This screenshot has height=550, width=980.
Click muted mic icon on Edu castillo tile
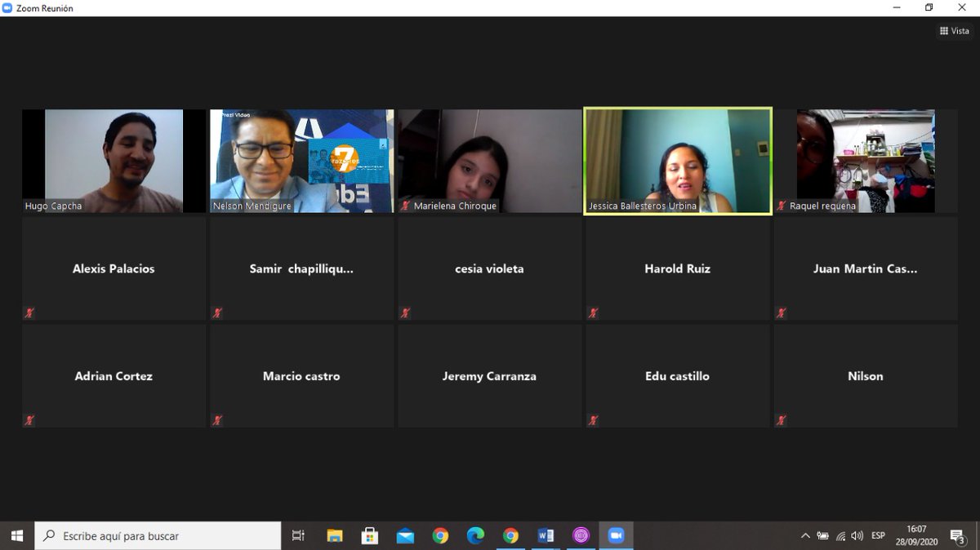click(593, 420)
